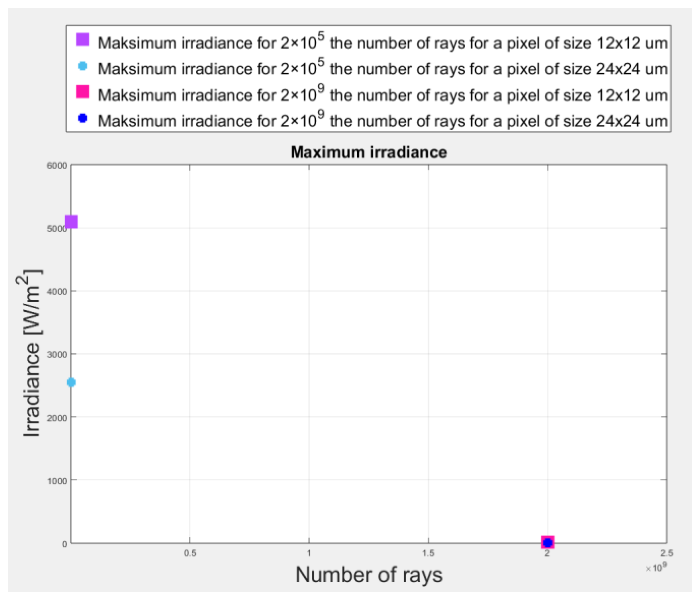Click the purple square data point near 5000

point(72,222)
